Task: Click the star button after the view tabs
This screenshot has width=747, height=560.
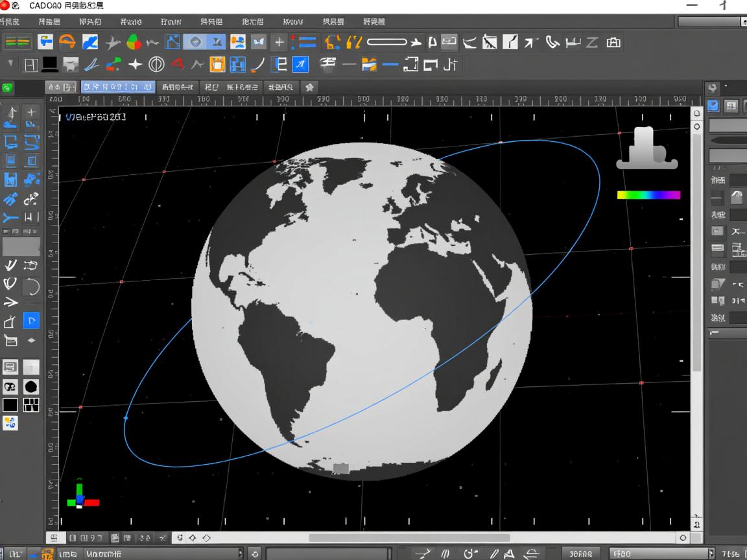Action: tap(309, 87)
